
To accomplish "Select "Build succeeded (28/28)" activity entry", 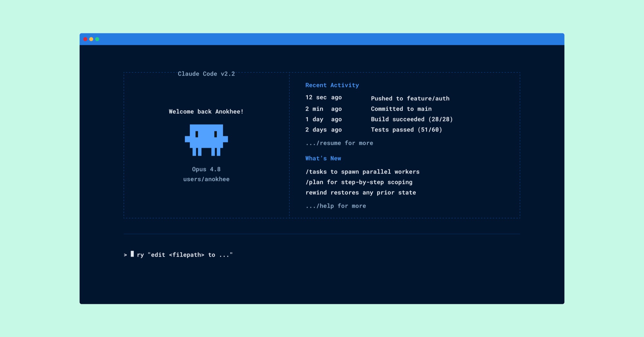I will click(412, 119).
